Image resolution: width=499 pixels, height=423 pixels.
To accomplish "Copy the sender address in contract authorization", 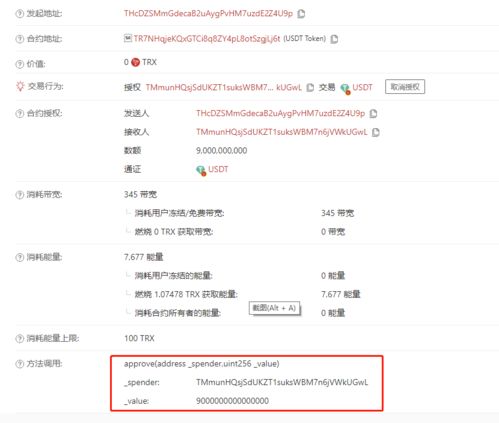I will (374, 114).
